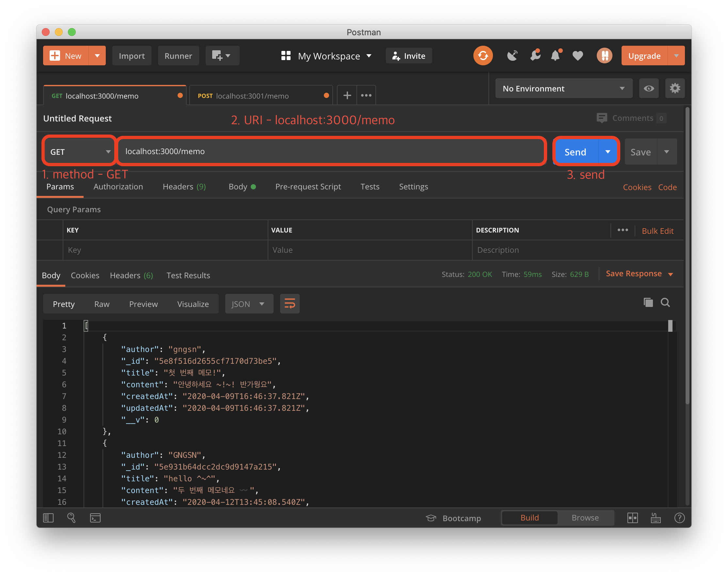The image size is (728, 576).
Task: Toggle environment quick look eye icon
Action: click(648, 88)
